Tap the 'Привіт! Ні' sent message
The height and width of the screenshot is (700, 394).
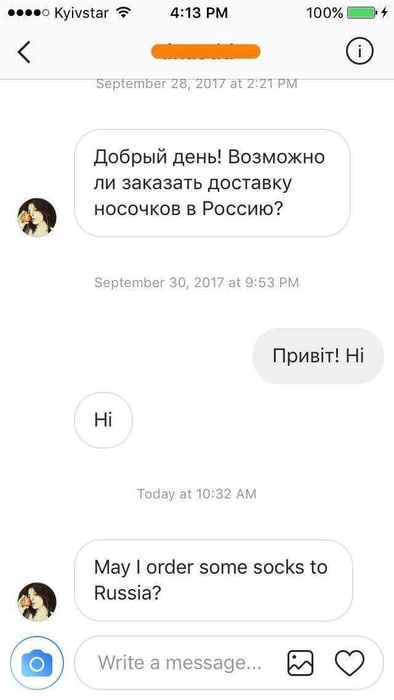tap(318, 356)
